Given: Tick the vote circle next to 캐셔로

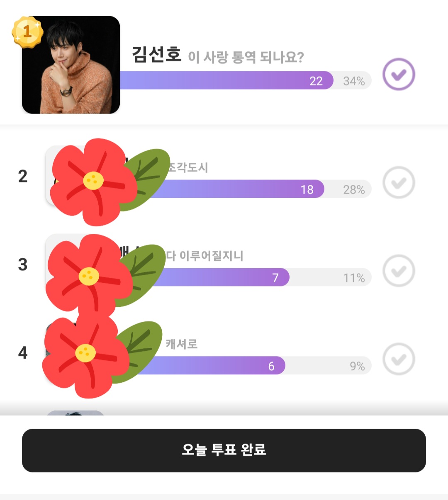Looking at the screenshot, I should tap(398, 359).
